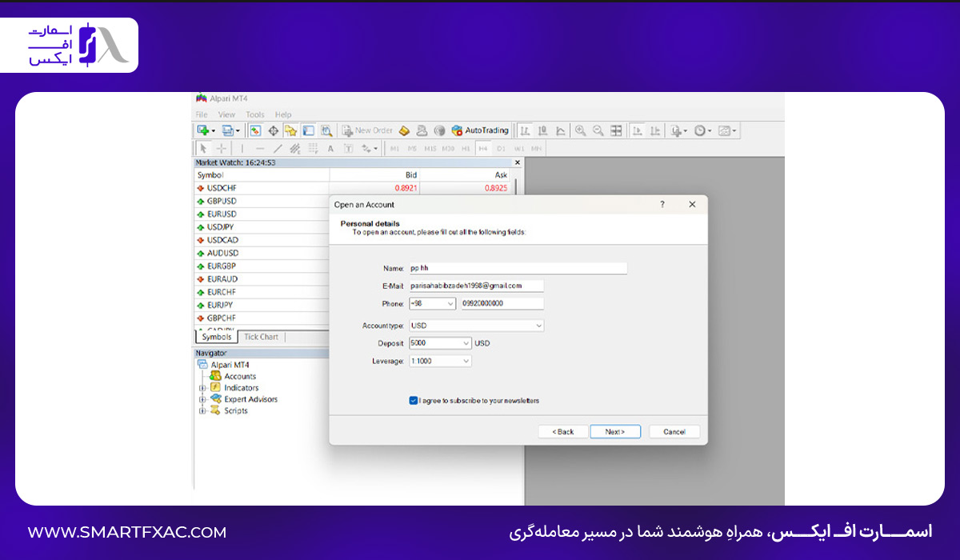Select Accounts in the Navigator

240,376
